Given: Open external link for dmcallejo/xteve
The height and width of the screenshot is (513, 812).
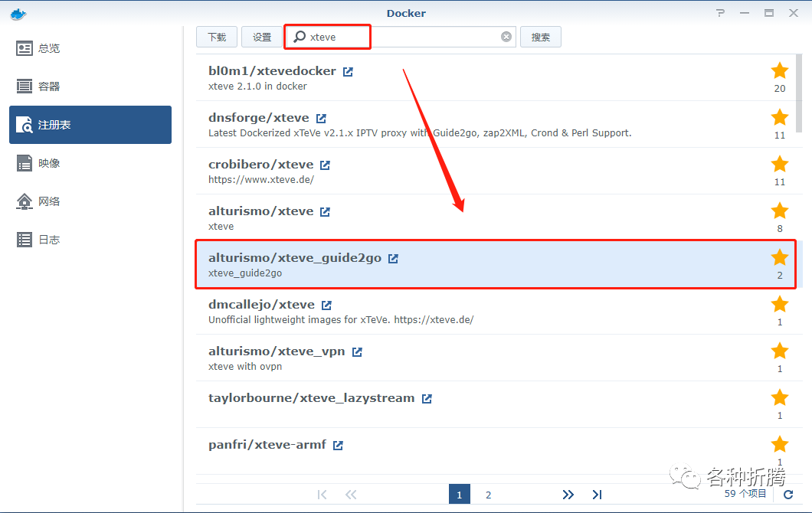Looking at the screenshot, I should (x=326, y=305).
